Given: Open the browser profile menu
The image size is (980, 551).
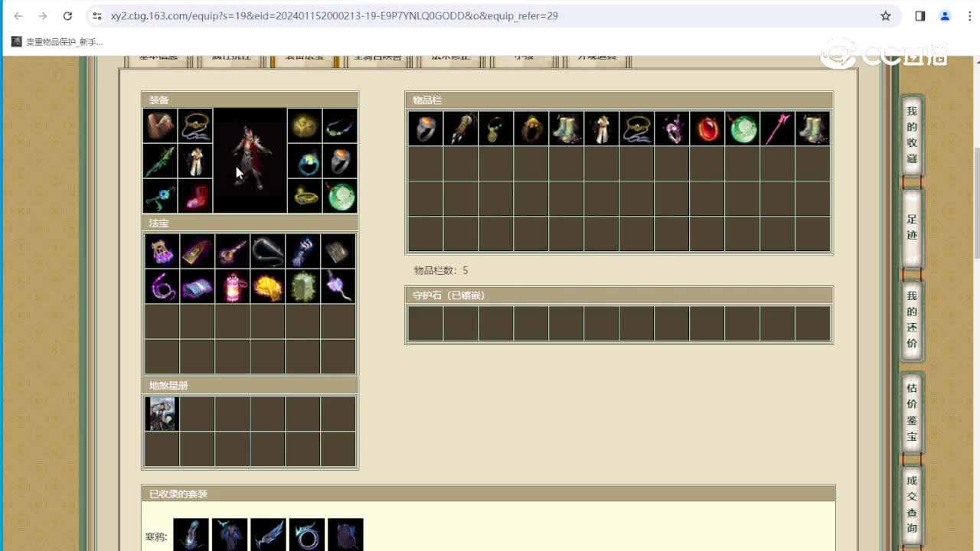Looking at the screenshot, I should pos(945,15).
